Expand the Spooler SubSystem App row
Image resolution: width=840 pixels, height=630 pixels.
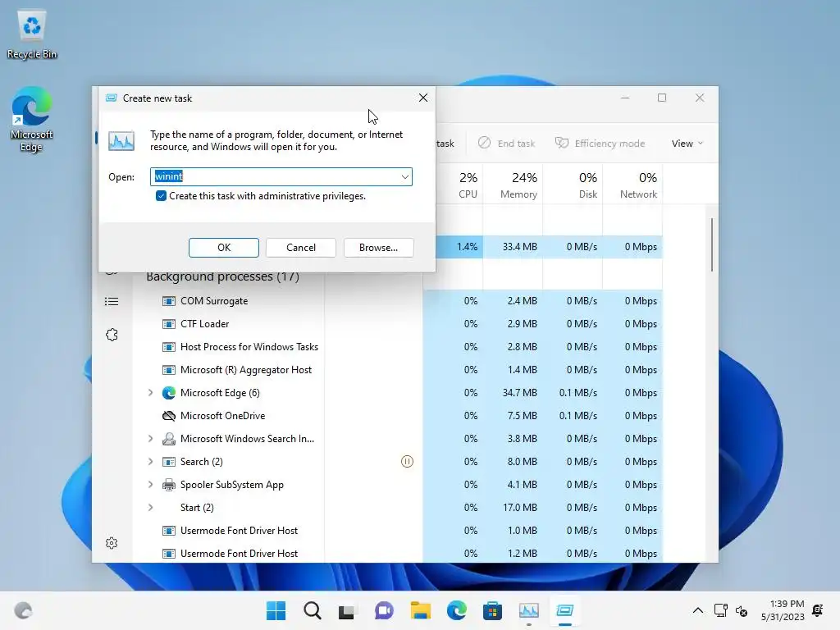click(151, 485)
